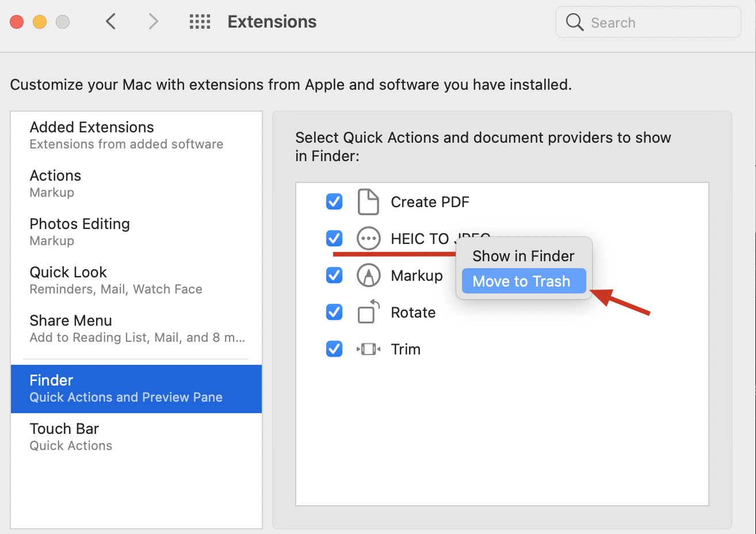Uncheck the HEIC TO JPEG checkbox
The image size is (756, 534).
pos(334,238)
